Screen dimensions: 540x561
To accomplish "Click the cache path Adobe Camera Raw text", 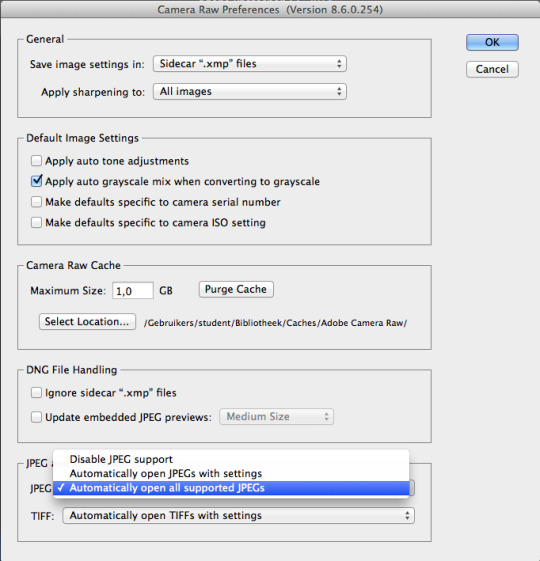I will coord(275,323).
